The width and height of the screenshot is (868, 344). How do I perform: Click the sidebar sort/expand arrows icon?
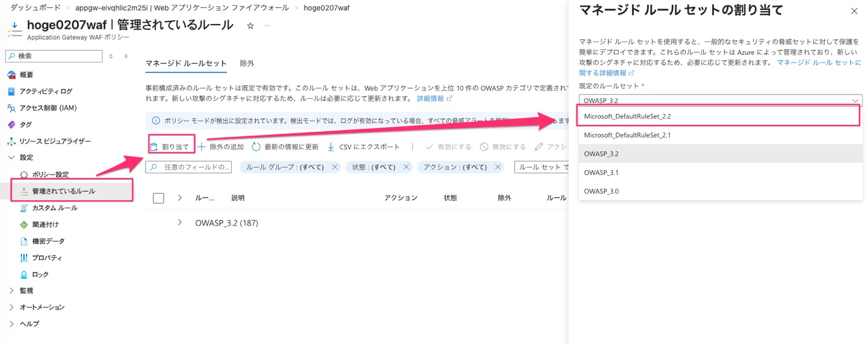(111, 56)
